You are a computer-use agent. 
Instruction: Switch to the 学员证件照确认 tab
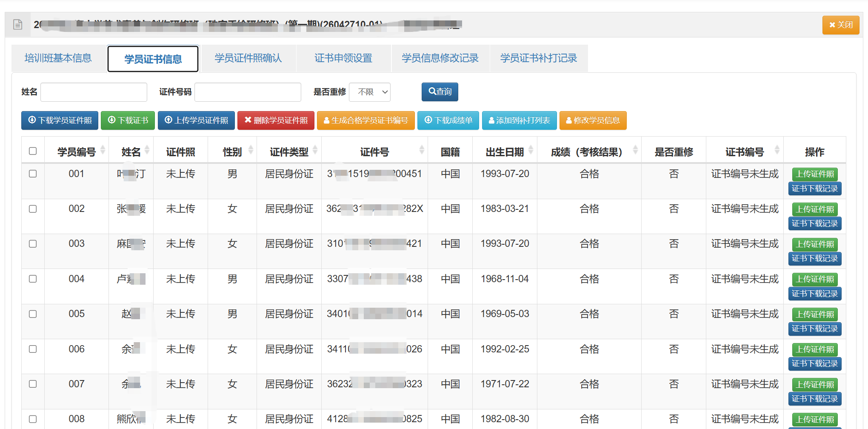coord(248,58)
